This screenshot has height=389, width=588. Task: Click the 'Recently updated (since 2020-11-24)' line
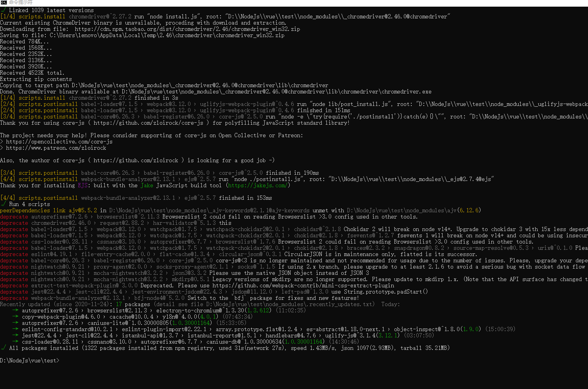[x=200, y=304]
